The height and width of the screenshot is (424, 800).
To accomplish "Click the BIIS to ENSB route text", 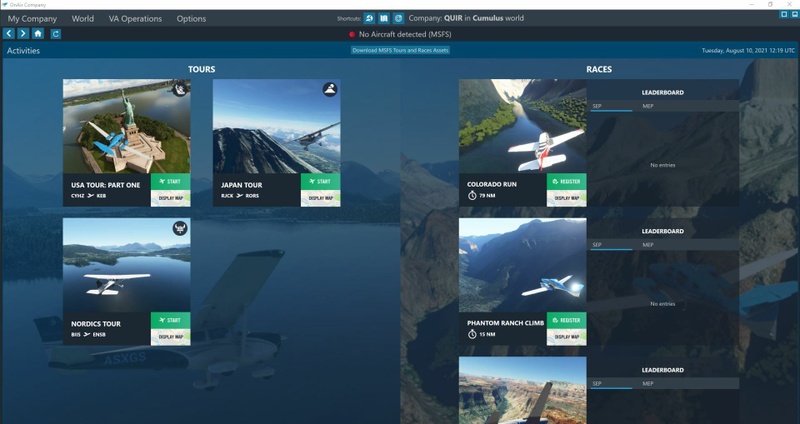I will [x=89, y=335].
